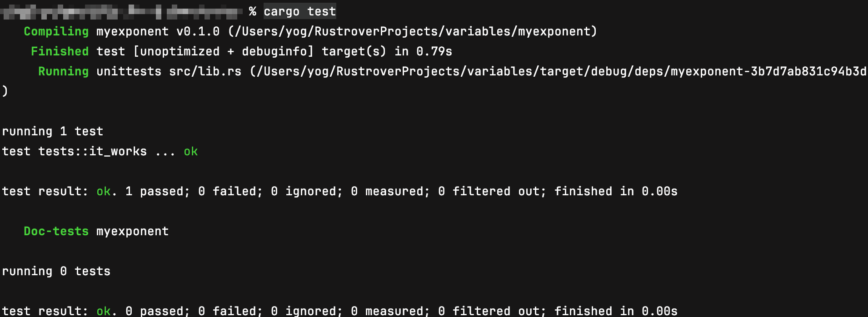Viewport: 868px width, 317px height.
Task: Click the tests::it_works test name
Action: [x=93, y=151]
